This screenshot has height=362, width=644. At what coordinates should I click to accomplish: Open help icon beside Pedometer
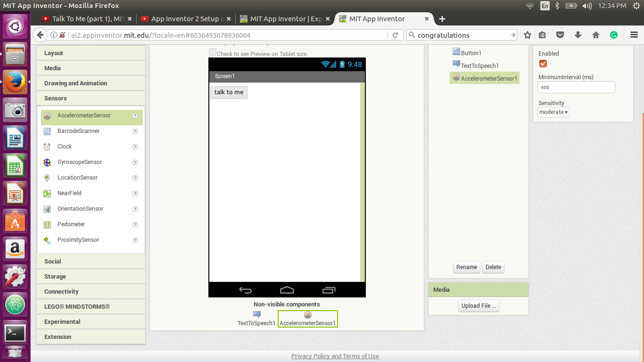coord(135,224)
